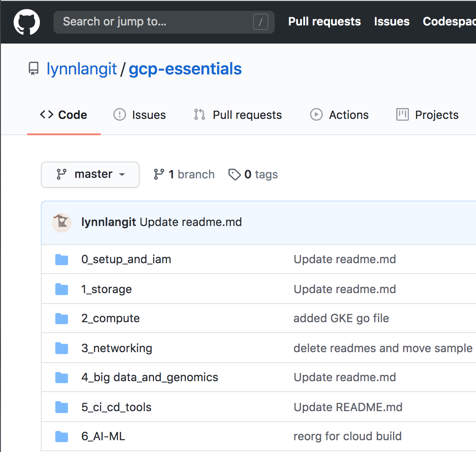
Task: Click the folder icon for 0_setup_and_iam
Action: click(62, 260)
